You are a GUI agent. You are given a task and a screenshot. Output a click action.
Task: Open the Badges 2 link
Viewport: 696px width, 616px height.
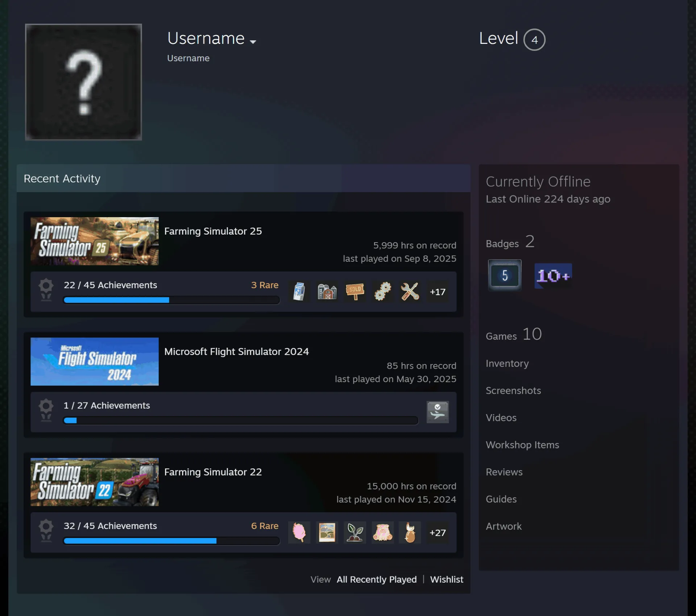pyautogui.click(x=510, y=242)
